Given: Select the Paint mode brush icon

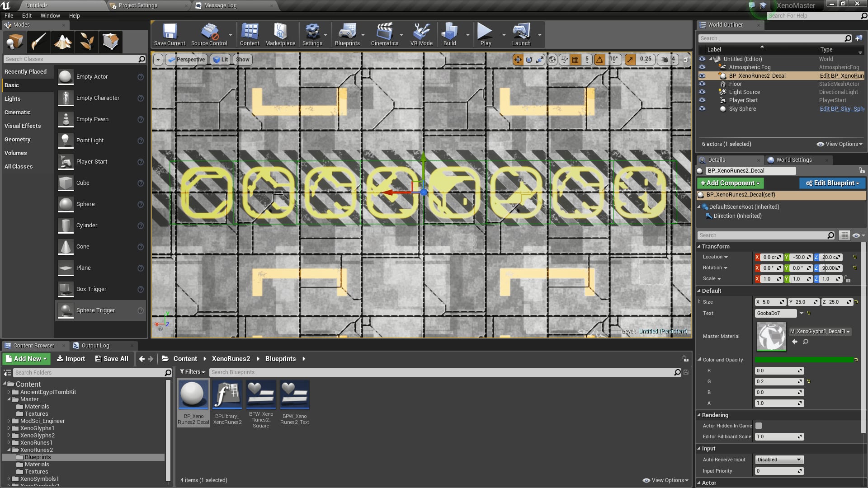Looking at the screenshot, I should point(38,42).
